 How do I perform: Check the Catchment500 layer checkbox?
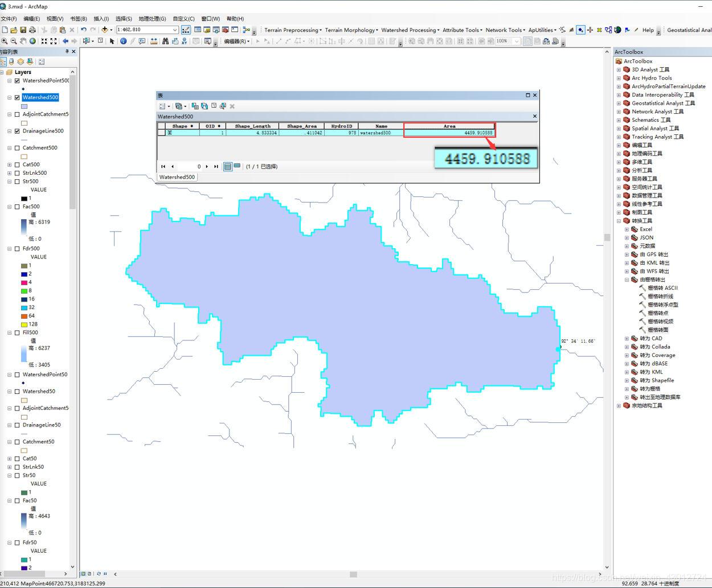click(x=17, y=148)
